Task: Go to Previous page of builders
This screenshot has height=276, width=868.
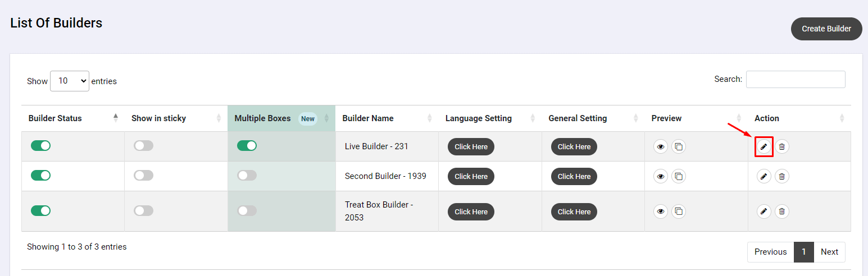Action: point(770,252)
